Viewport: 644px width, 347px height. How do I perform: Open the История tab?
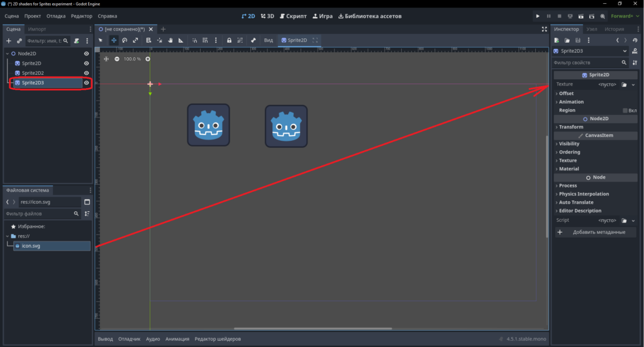tap(614, 29)
